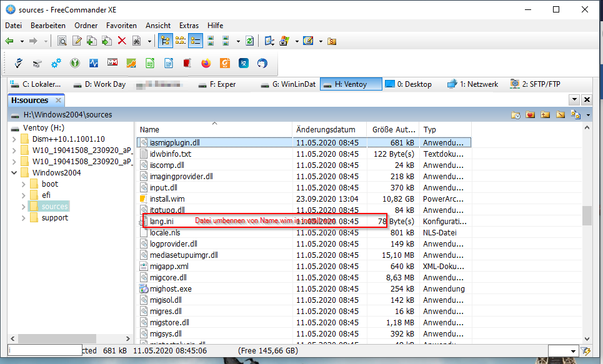The width and height of the screenshot is (603, 364).
Task: Open folder history clock icon
Action: pyautogui.click(x=516, y=115)
